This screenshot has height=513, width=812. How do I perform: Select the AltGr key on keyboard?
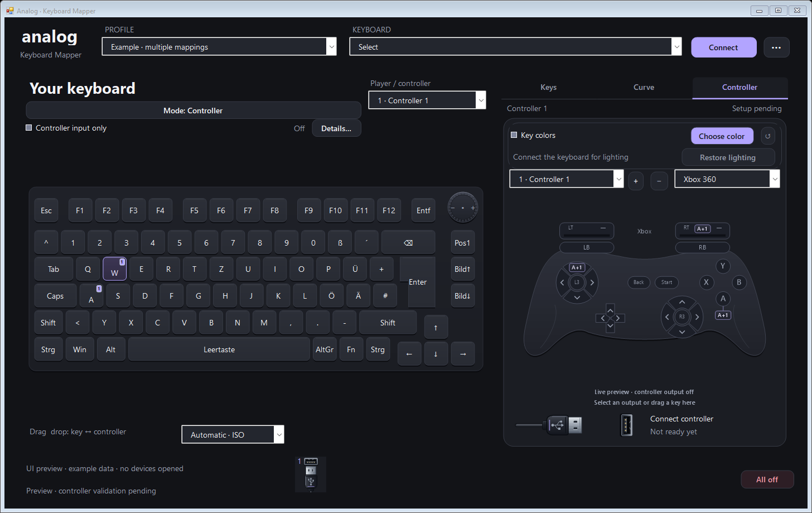click(x=325, y=349)
